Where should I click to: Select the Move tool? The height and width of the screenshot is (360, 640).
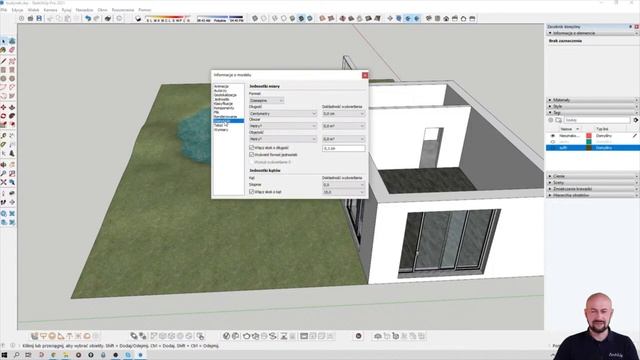click(x=4, y=107)
